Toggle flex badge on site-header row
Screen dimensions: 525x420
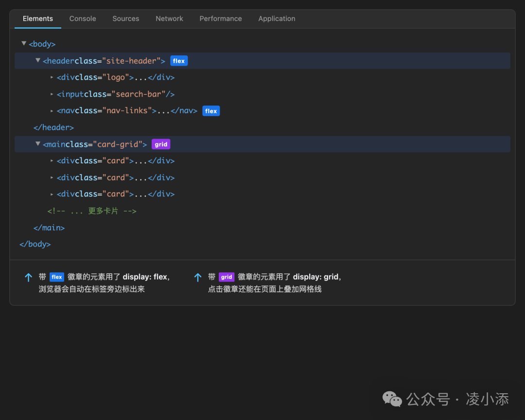179,61
